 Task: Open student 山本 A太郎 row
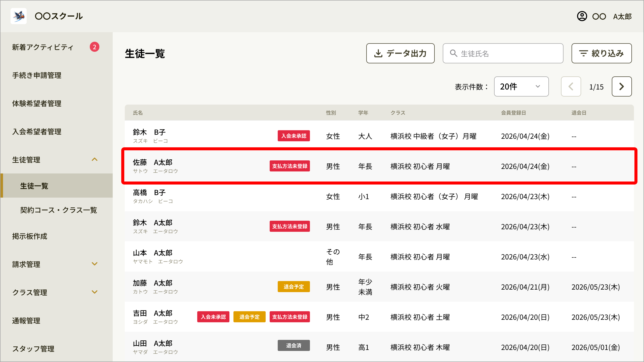coord(379,256)
